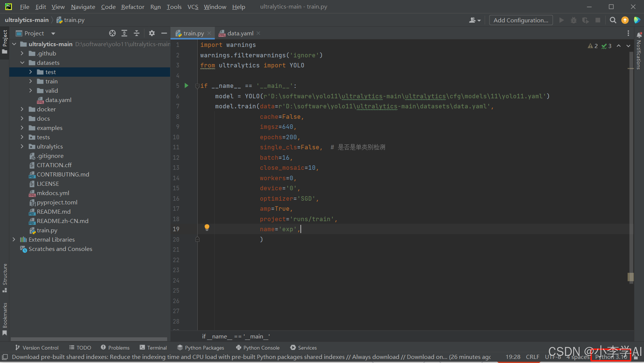Click the Project vertical side tab
Image resolution: width=644 pixels, height=363 pixels.
[5, 41]
